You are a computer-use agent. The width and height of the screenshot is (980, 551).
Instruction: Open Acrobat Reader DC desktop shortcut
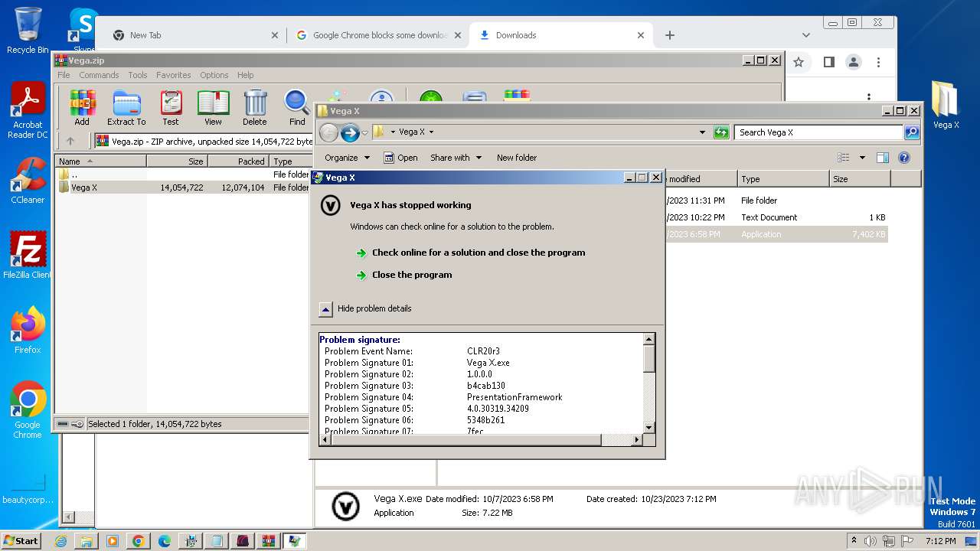28,110
